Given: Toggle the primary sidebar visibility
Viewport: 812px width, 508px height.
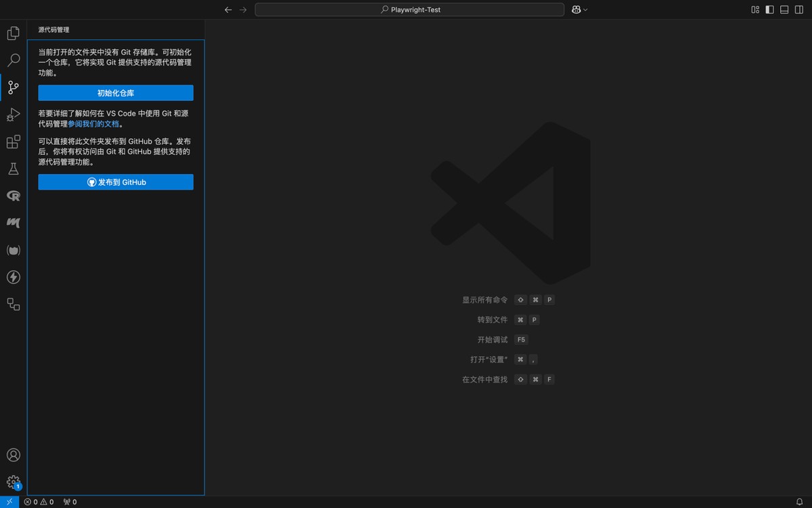Looking at the screenshot, I should [770, 9].
